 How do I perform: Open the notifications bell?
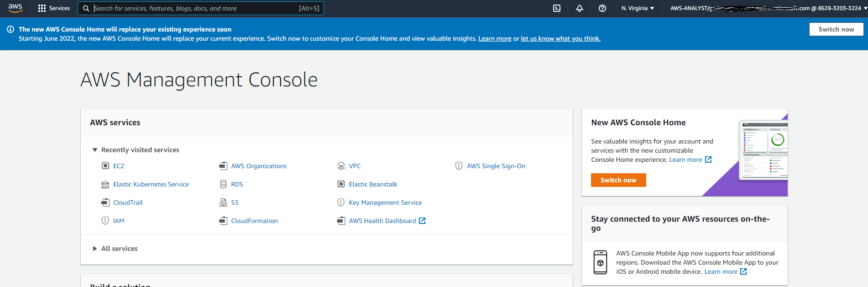click(580, 8)
